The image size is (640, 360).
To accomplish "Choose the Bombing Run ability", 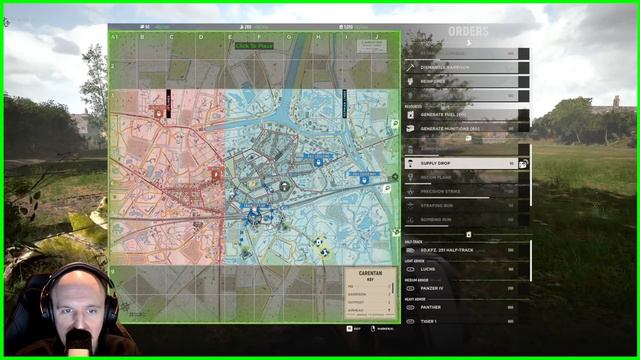I will click(x=467, y=220).
